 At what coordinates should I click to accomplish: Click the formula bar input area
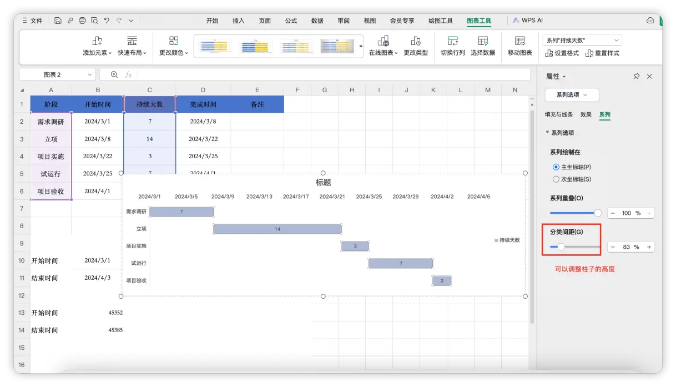point(333,74)
